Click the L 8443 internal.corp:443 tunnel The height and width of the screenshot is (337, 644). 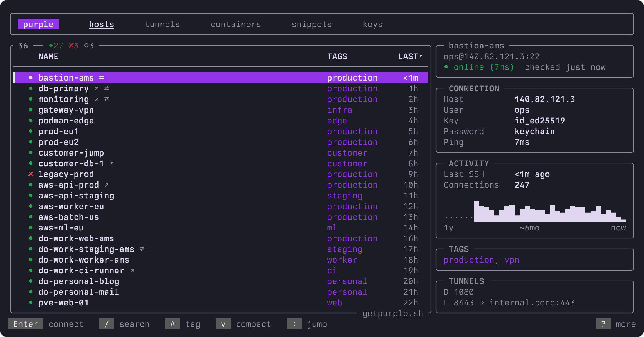point(509,303)
